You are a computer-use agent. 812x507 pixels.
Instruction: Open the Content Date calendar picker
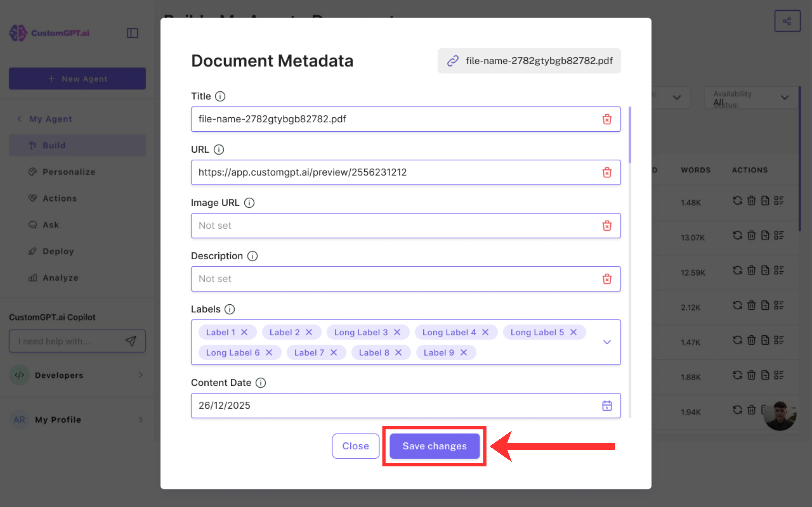pos(607,405)
